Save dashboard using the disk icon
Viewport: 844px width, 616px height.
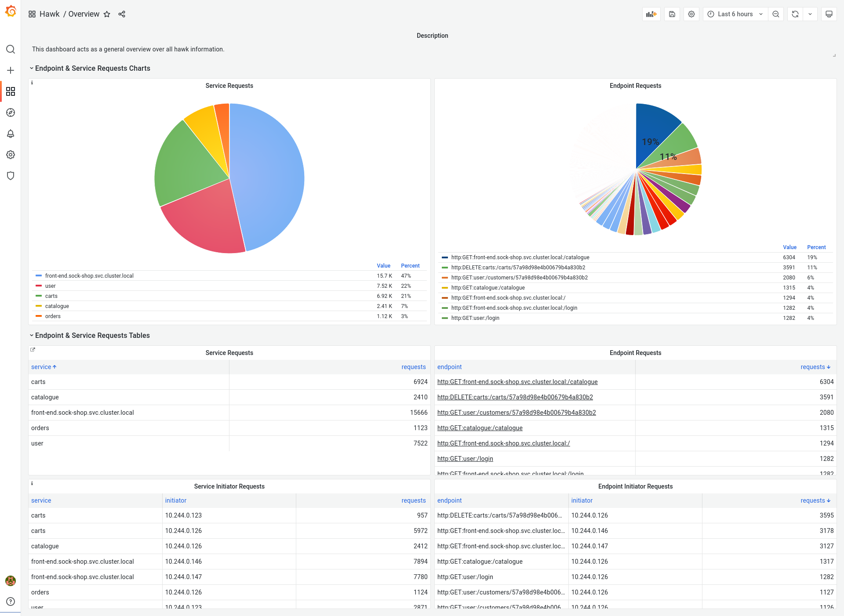tap(672, 14)
